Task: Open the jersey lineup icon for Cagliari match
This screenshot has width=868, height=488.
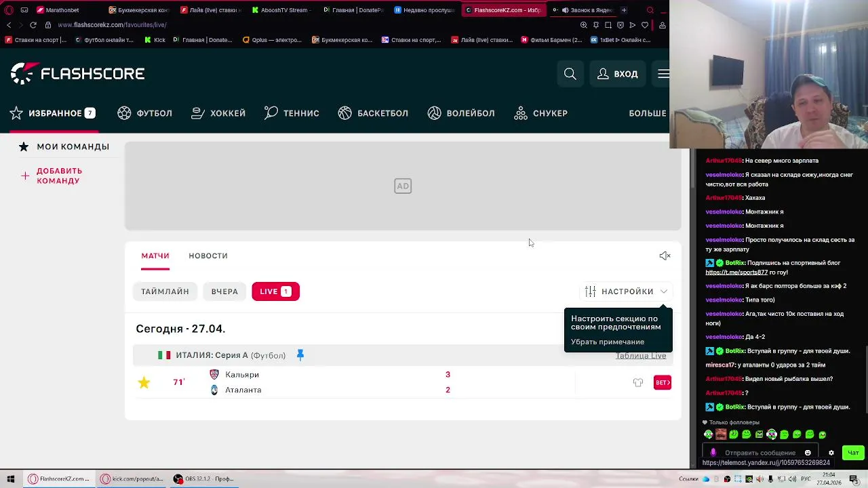Action: 638,383
